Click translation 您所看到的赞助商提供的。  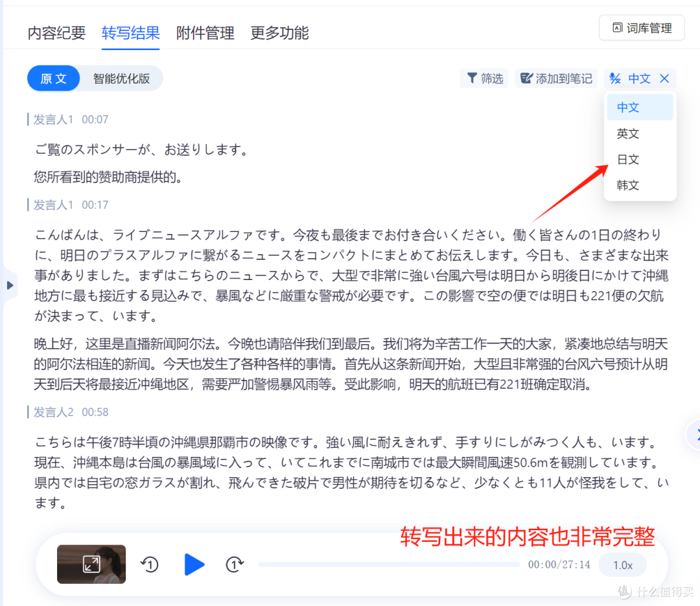(x=109, y=178)
